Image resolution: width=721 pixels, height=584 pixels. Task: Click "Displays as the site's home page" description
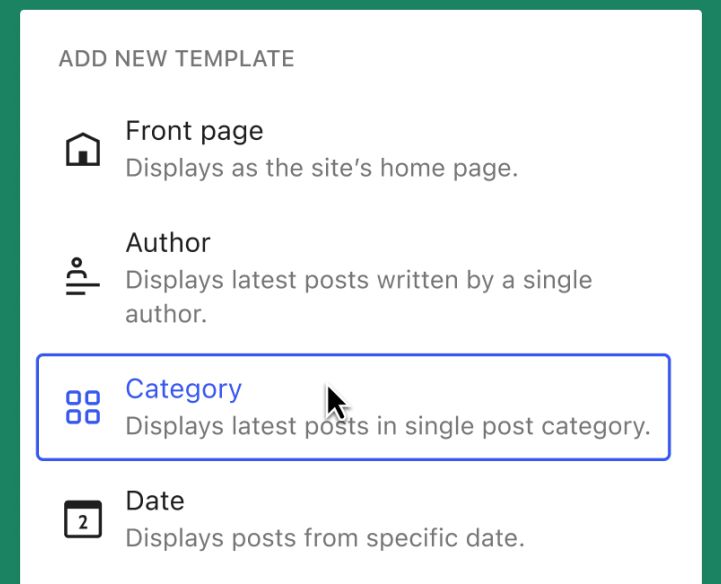[x=321, y=167]
